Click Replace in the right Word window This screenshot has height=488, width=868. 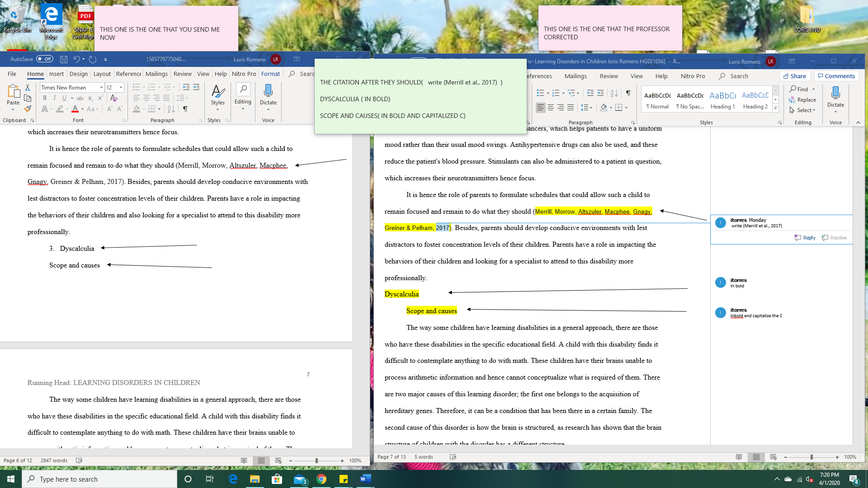pyautogui.click(x=802, y=100)
